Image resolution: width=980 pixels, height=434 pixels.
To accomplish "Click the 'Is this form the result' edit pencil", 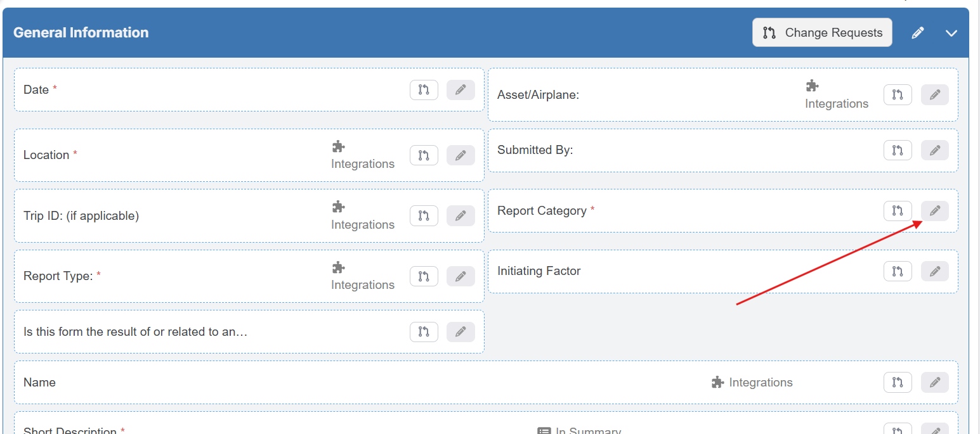I will coord(461,331).
